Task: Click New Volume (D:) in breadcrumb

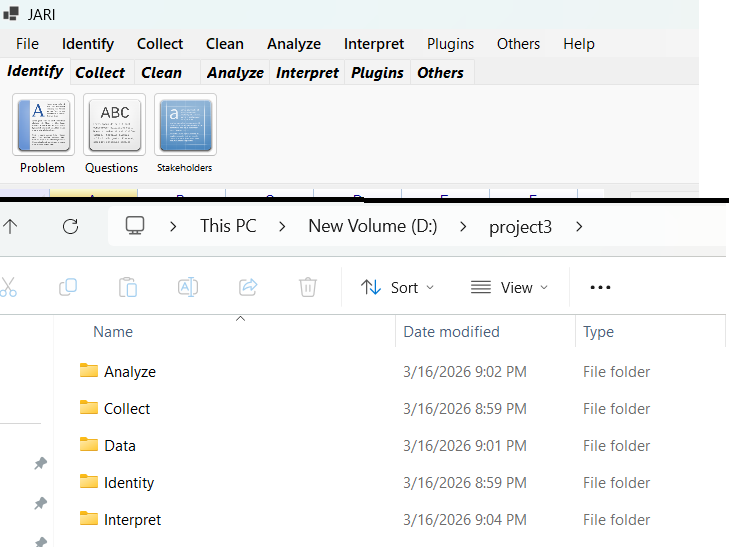Action: pyautogui.click(x=372, y=226)
